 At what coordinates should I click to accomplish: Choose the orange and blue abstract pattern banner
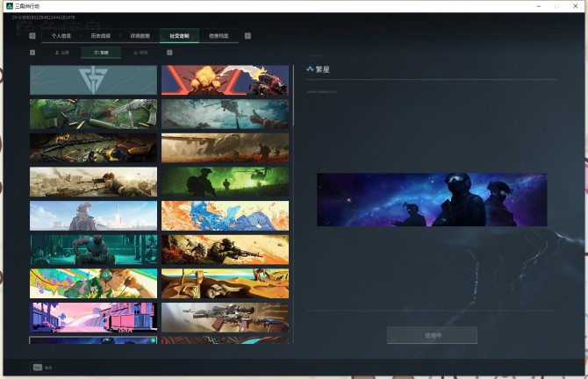click(225, 216)
